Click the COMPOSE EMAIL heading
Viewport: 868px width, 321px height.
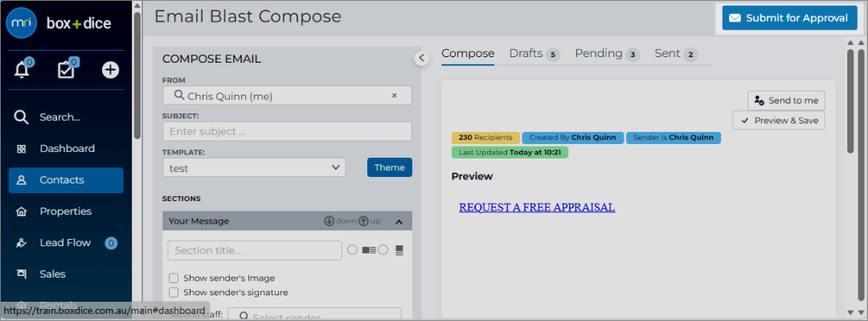(211, 60)
